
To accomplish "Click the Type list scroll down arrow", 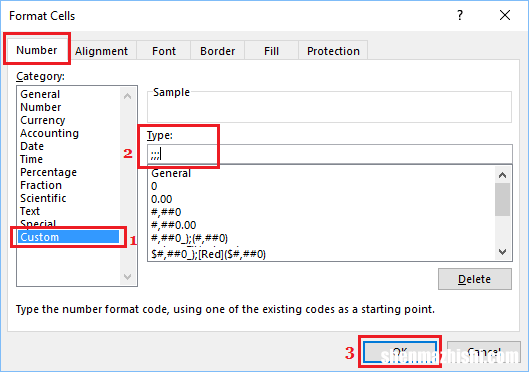I will [x=502, y=252].
